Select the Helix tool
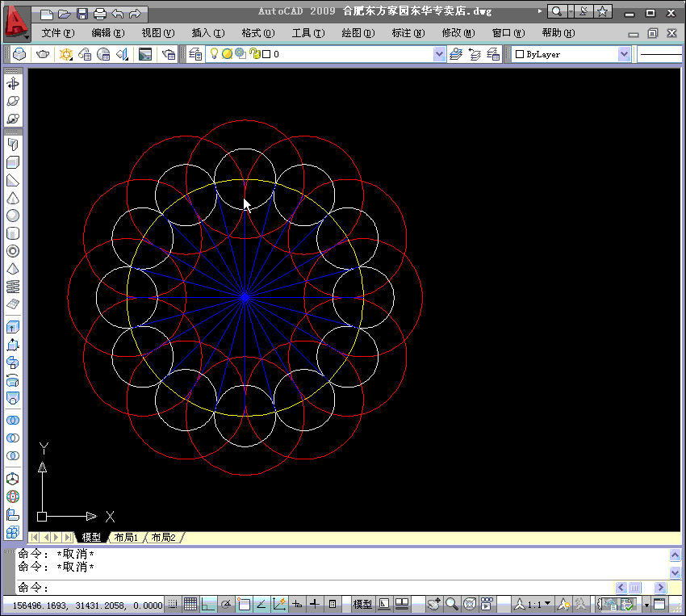 coord(13,287)
